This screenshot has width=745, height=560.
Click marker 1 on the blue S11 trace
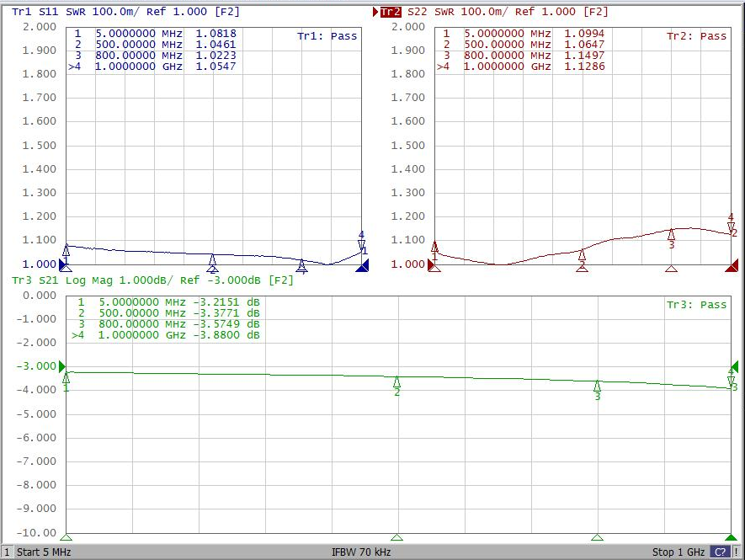pyautogui.click(x=66, y=249)
